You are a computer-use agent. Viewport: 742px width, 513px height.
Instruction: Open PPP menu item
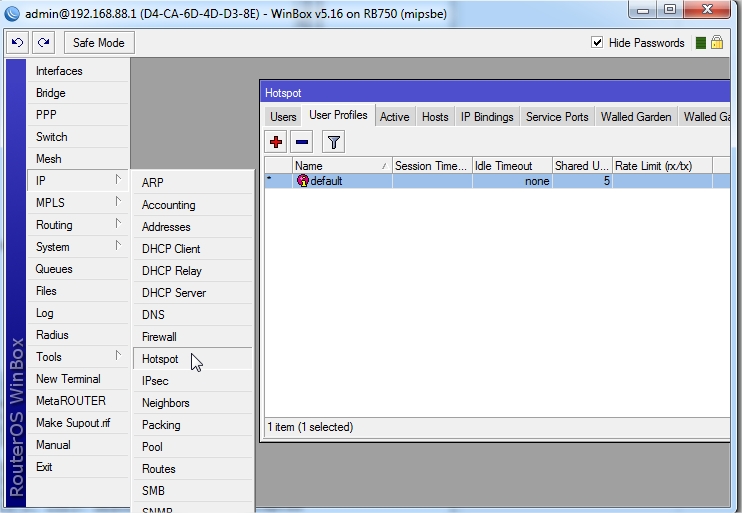tap(78, 115)
